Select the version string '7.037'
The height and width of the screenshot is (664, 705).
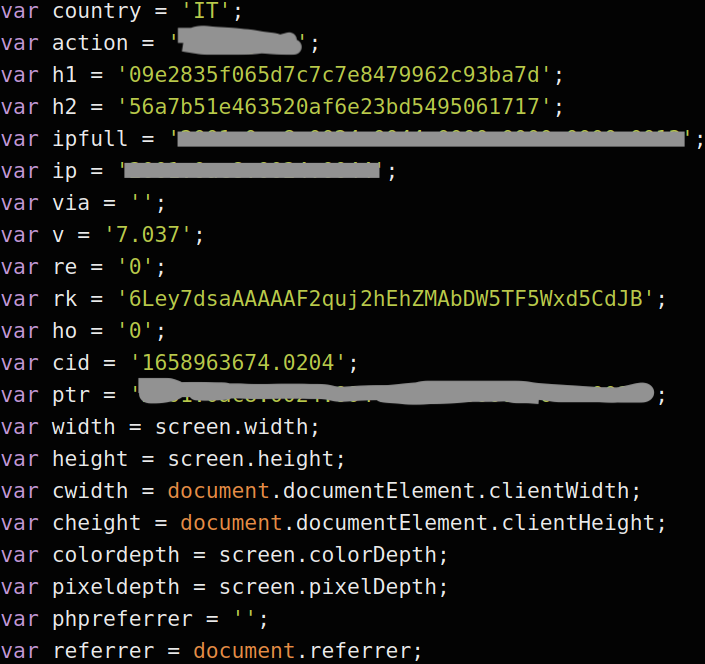pos(168,236)
